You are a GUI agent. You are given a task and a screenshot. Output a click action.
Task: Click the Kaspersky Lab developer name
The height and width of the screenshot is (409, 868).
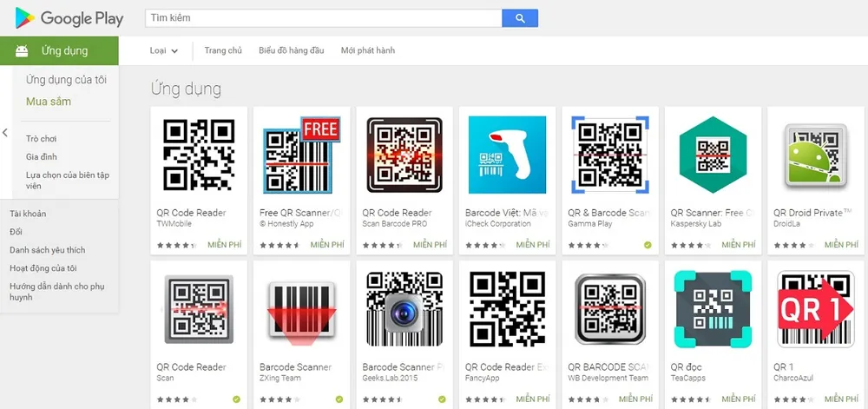694,224
